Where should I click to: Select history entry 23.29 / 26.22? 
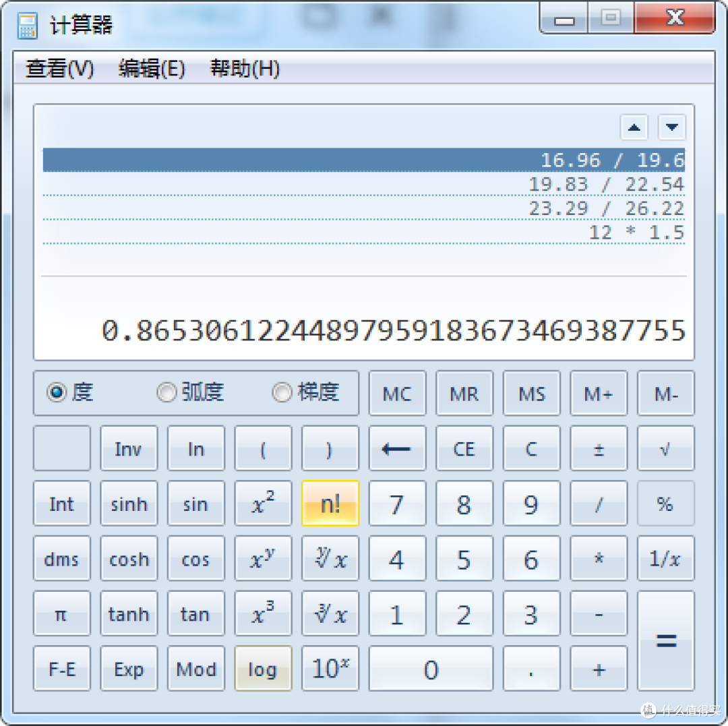(363, 208)
